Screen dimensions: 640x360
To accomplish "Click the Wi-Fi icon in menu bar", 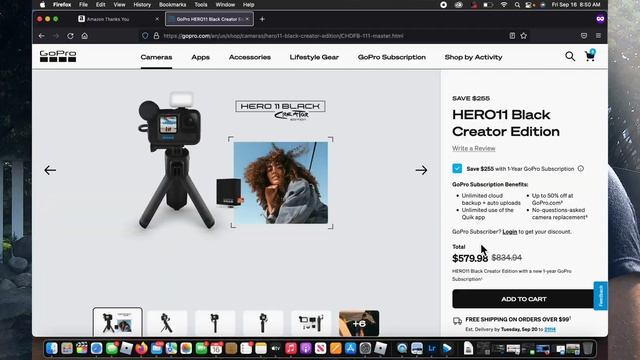I will click(504, 5).
